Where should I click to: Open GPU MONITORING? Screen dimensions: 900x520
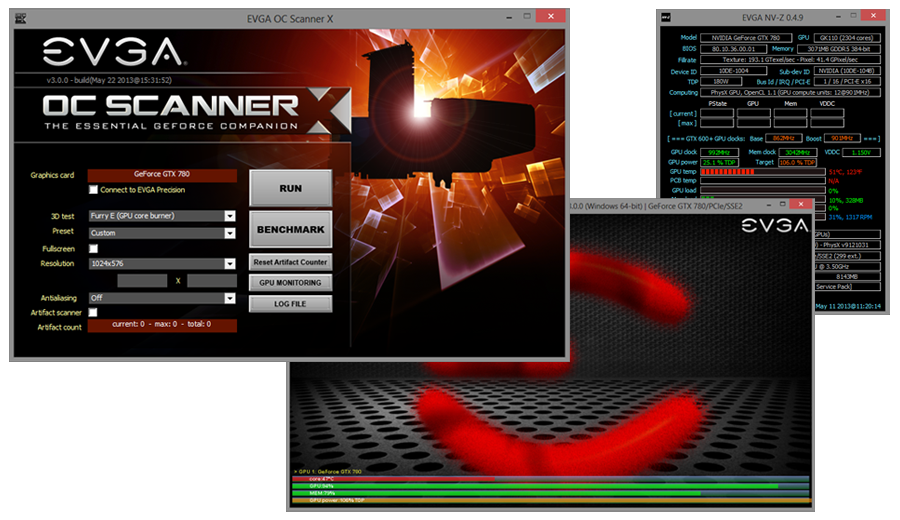pos(290,283)
